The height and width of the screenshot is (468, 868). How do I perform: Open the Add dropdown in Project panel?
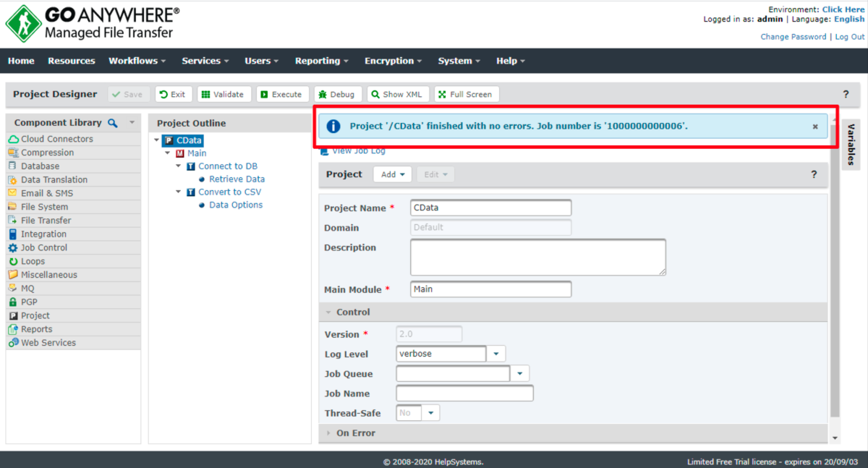click(393, 174)
